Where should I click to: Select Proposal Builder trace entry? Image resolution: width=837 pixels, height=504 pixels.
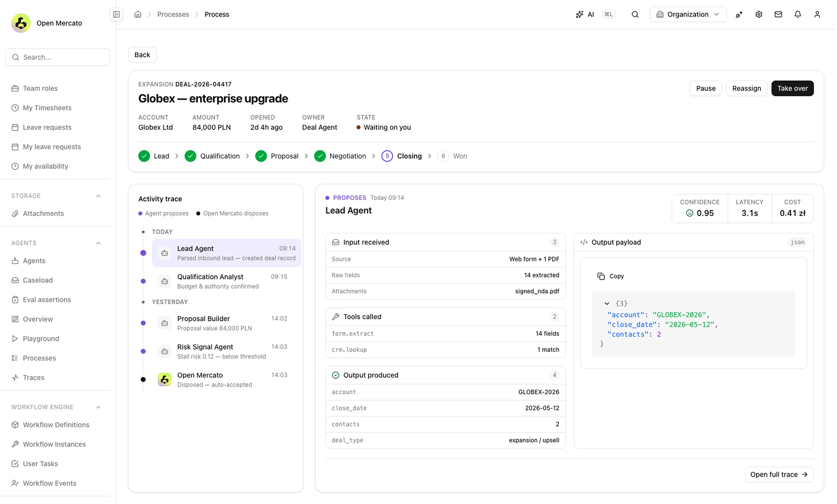pos(227,323)
